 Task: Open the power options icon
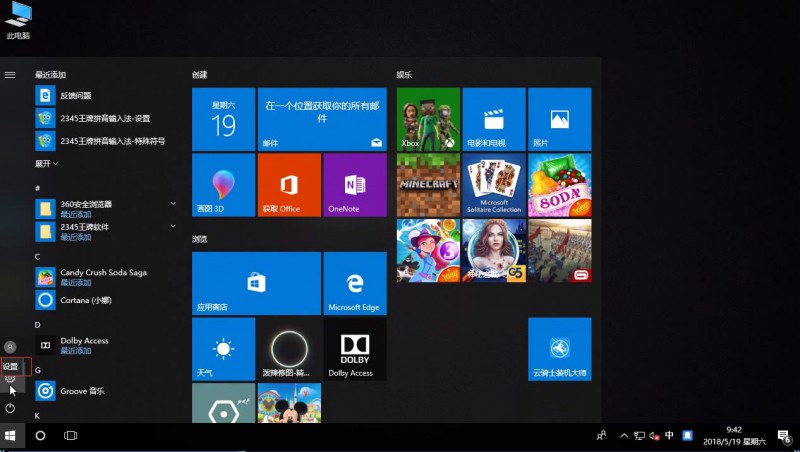(x=10, y=408)
